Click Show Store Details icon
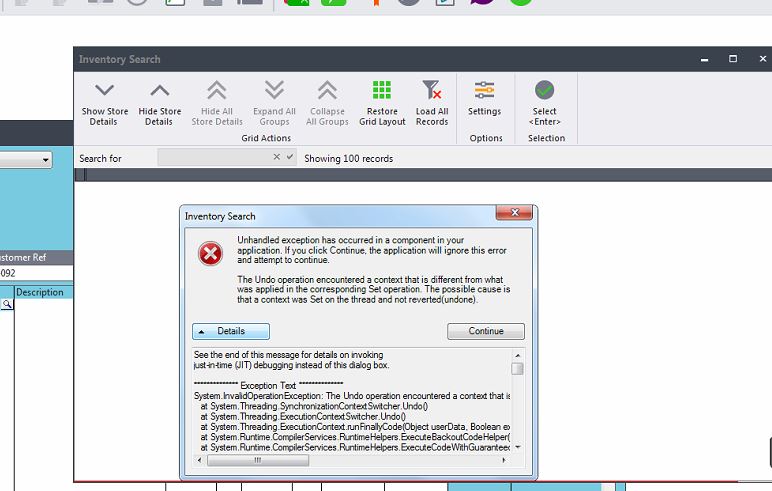 point(104,92)
